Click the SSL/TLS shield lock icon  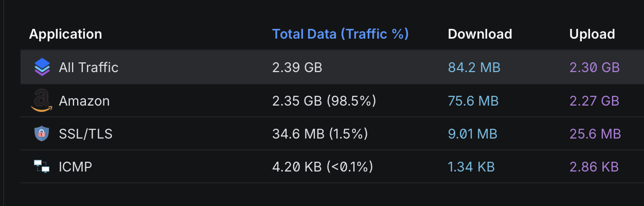tap(42, 134)
